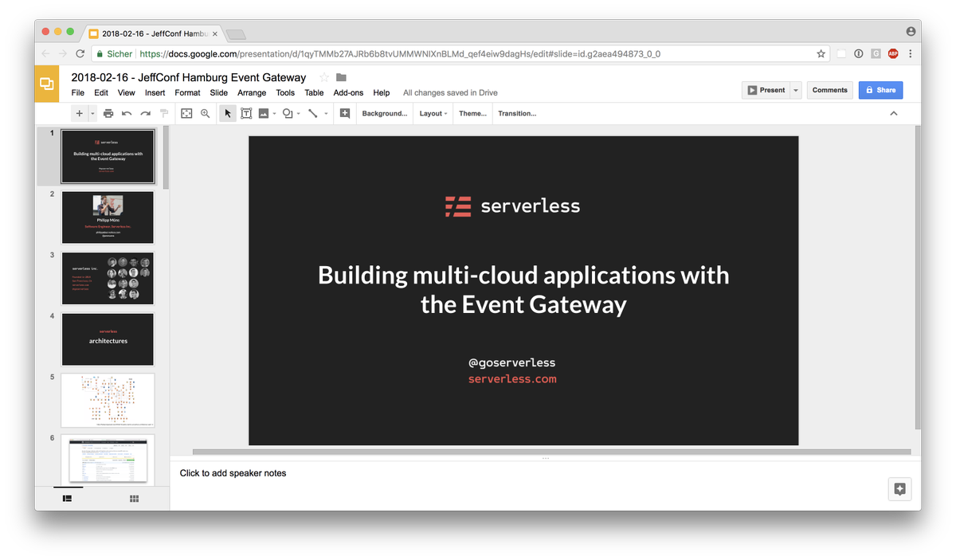
Task: Click the slide title text Building multi-cloud applications
Action: tap(523, 289)
